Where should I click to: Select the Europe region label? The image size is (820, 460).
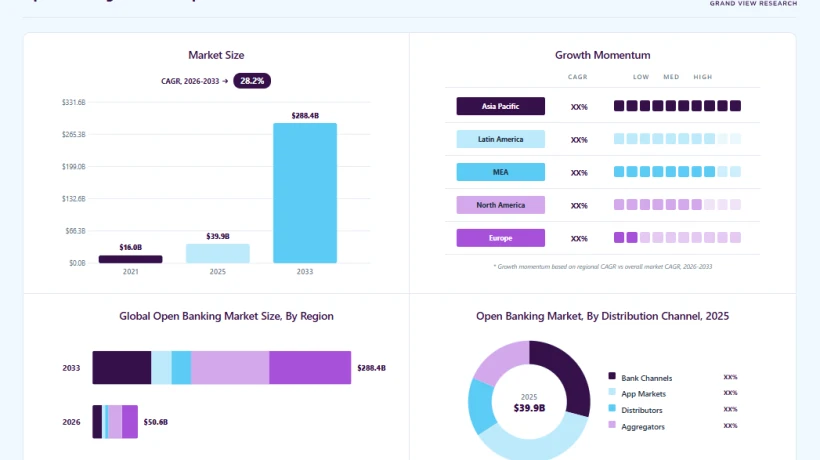click(500, 238)
